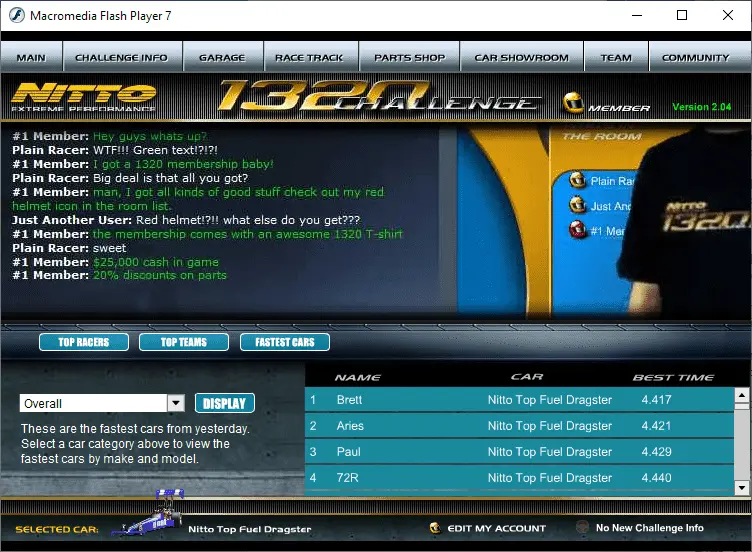Screen dimensions: 752x552
Task: Open the Overall car category dropdown
Action: click(x=175, y=403)
